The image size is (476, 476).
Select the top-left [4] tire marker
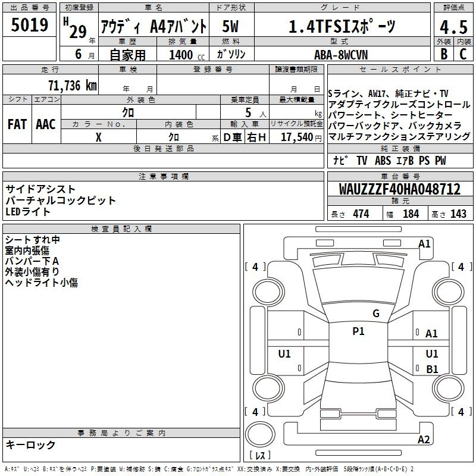tap(255, 267)
